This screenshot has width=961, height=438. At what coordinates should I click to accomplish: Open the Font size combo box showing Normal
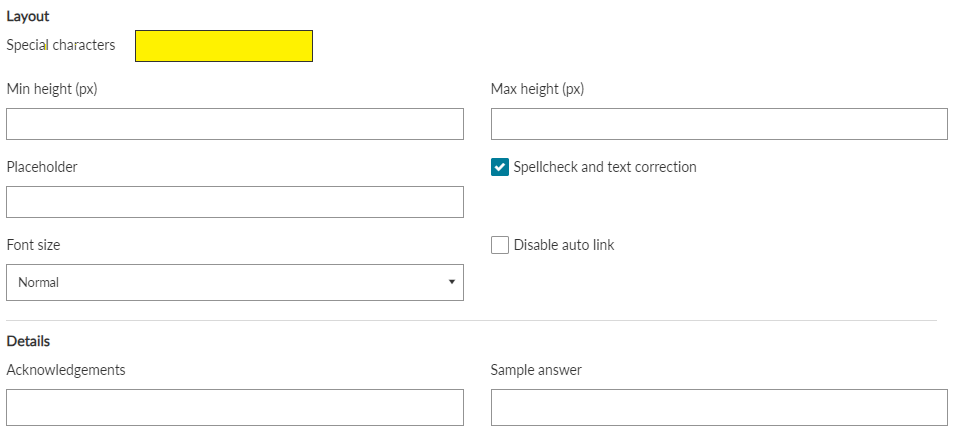(x=235, y=282)
